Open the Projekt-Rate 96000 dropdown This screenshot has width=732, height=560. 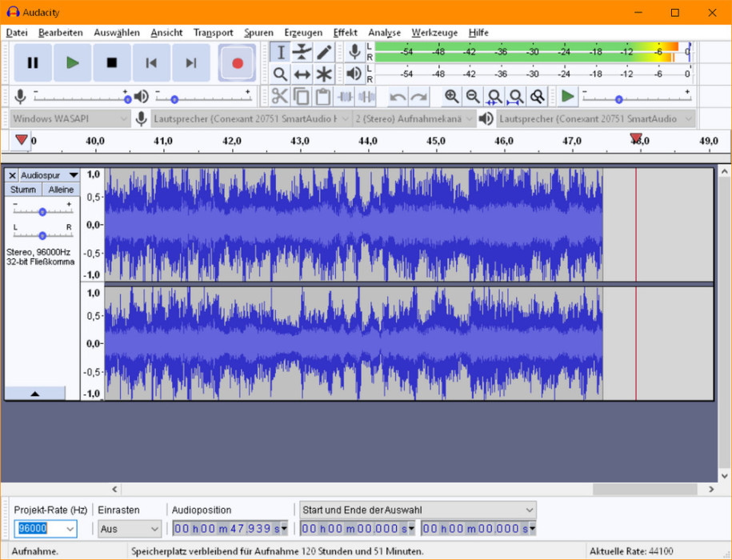point(70,529)
